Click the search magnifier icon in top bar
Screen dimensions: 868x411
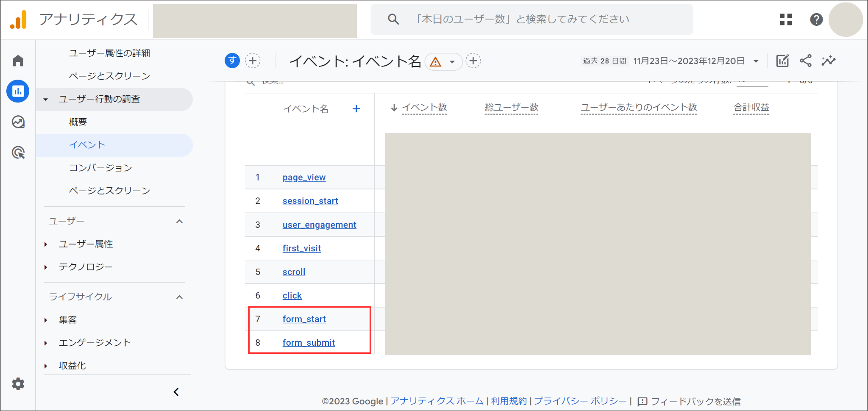click(393, 19)
